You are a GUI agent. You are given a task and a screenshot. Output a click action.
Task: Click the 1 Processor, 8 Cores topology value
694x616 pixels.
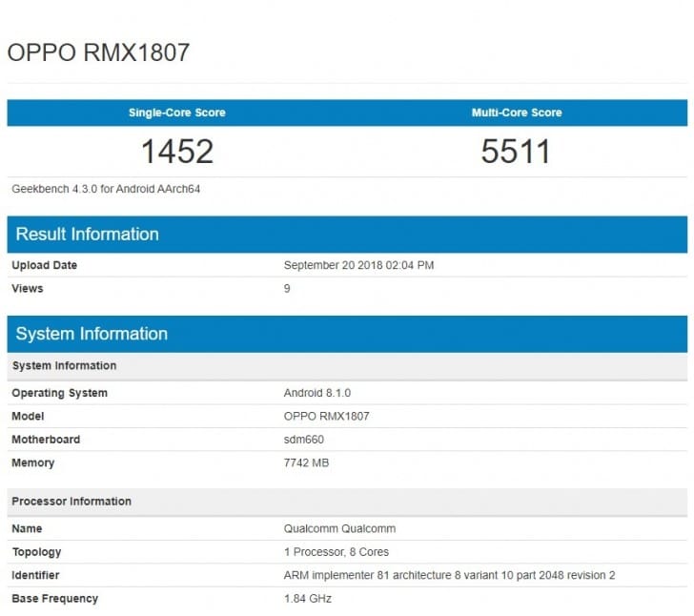pyautogui.click(x=337, y=552)
